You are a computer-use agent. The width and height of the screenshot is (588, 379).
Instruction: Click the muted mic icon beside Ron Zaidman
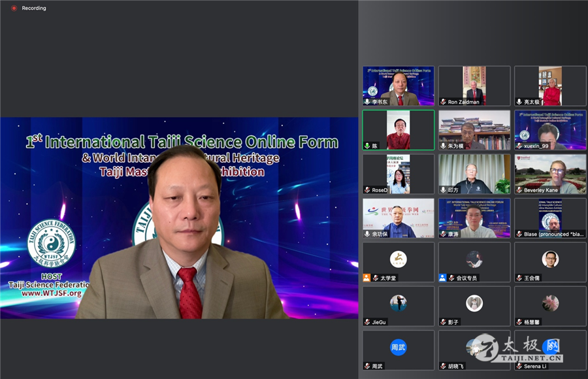pyautogui.click(x=443, y=102)
